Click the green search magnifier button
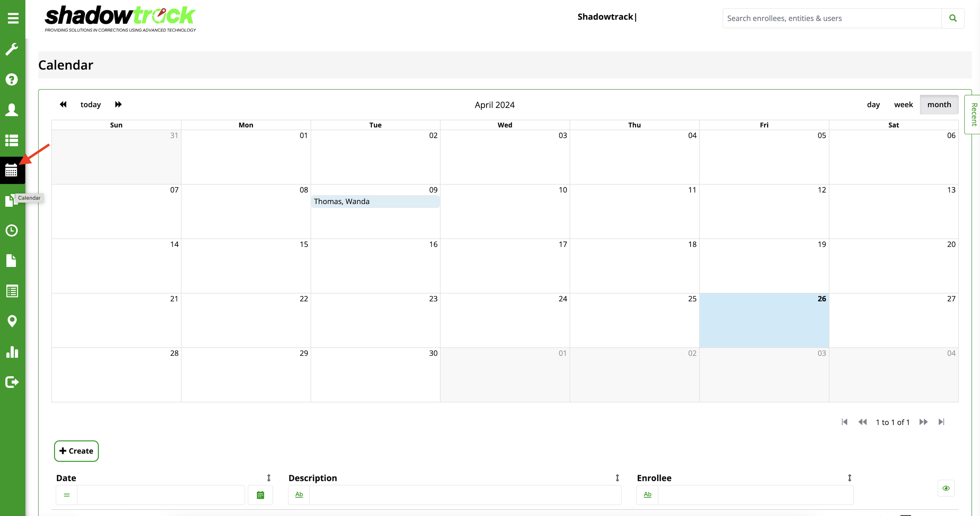The height and width of the screenshot is (516, 980). click(953, 18)
